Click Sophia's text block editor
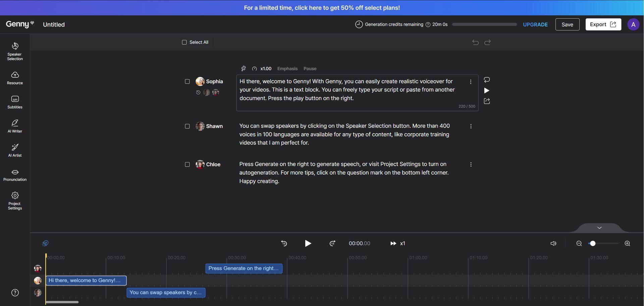Screen dimensions: 644x306 pos(357,93)
